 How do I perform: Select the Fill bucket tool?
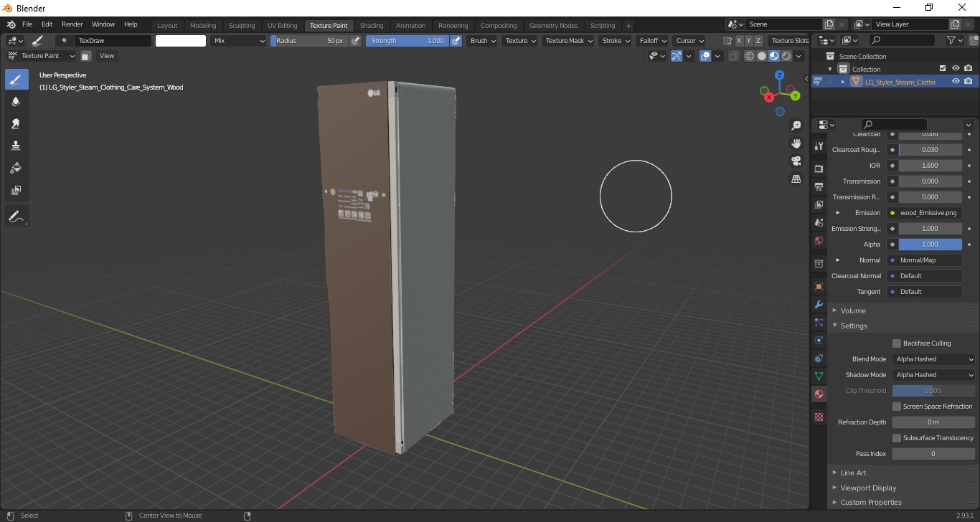(17, 168)
